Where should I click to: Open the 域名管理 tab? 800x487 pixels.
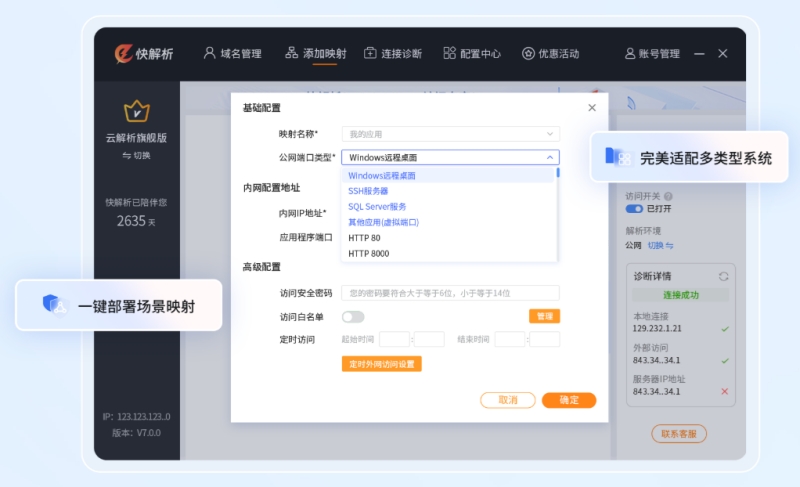point(233,54)
